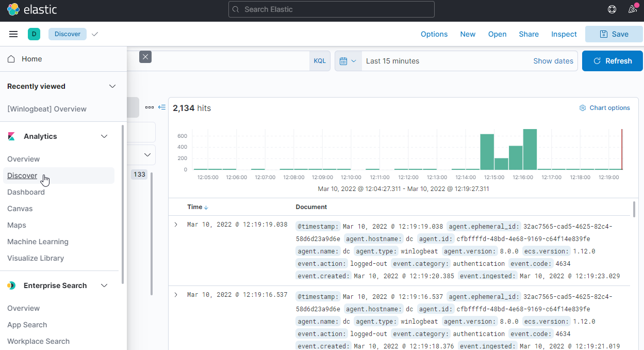Click the Analytics Kibana logo icon
The image size is (644, 350).
(11, 136)
